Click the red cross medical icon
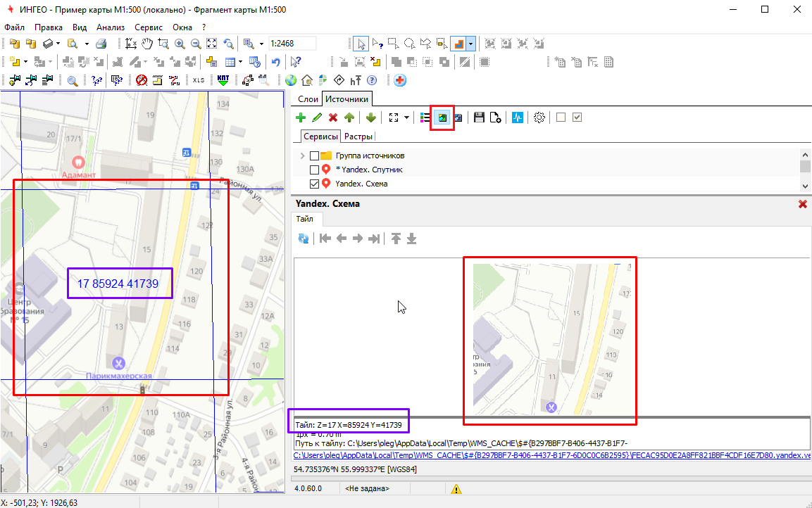Image resolution: width=812 pixels, height=508 pixels. (x=400, y=80)
